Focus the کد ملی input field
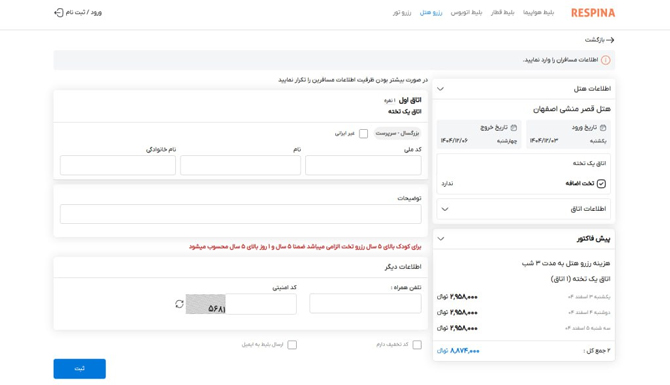670x385 pixels. tap(363, 165)
